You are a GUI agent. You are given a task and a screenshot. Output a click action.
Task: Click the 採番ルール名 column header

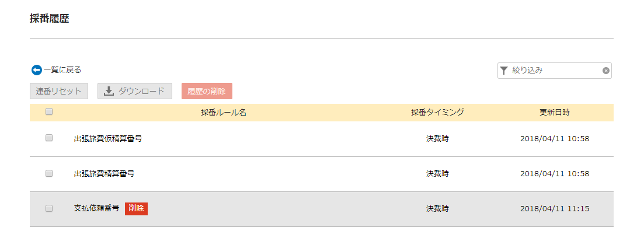(224, 113)
